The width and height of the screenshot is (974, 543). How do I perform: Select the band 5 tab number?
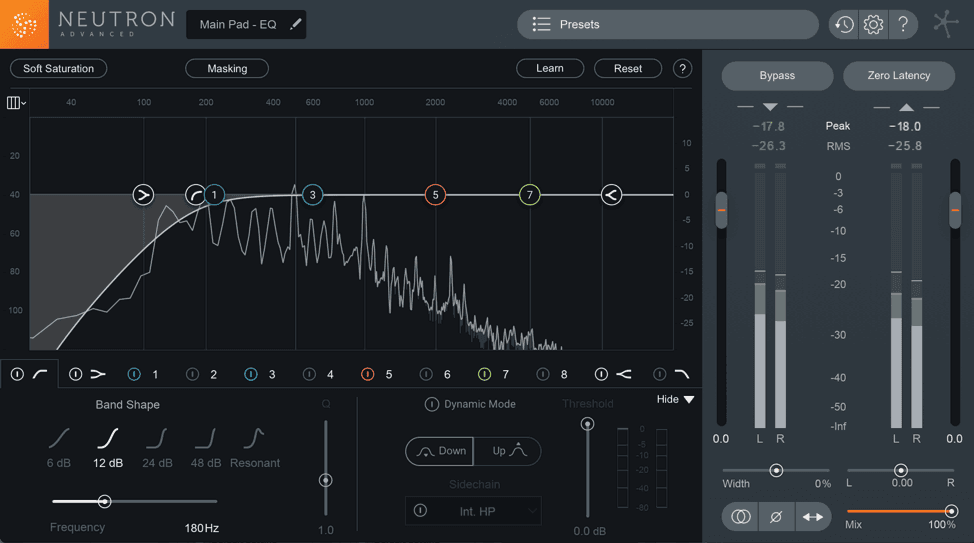pyautogui.click(x=388, y=375)
